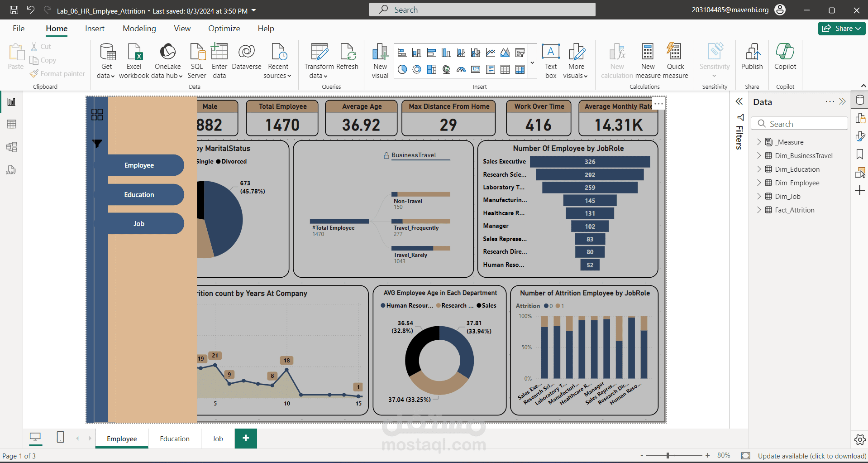This screenshot has height=463, width=868.
Task: Open DAX query view in left sidebar
Action: [11, 170]
